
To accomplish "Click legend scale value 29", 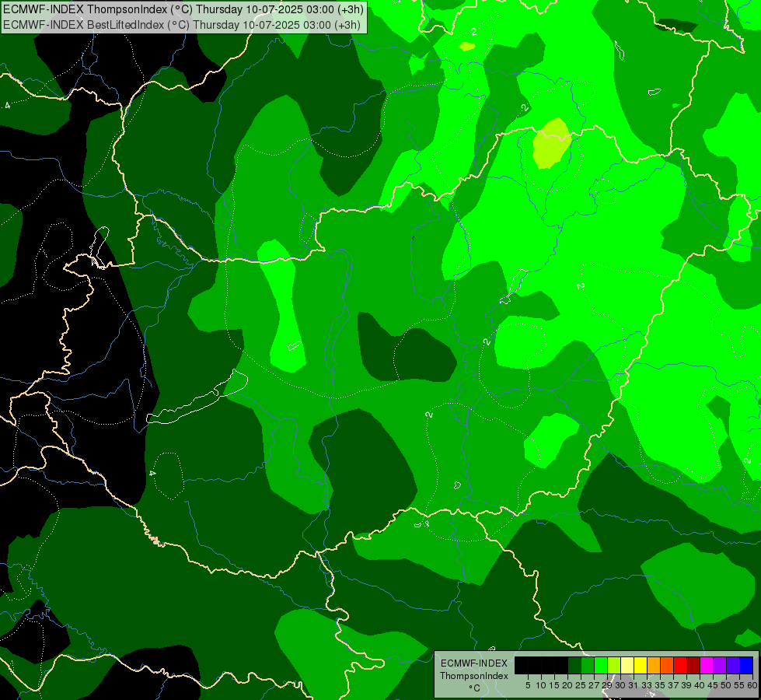I will click(608, 685).
